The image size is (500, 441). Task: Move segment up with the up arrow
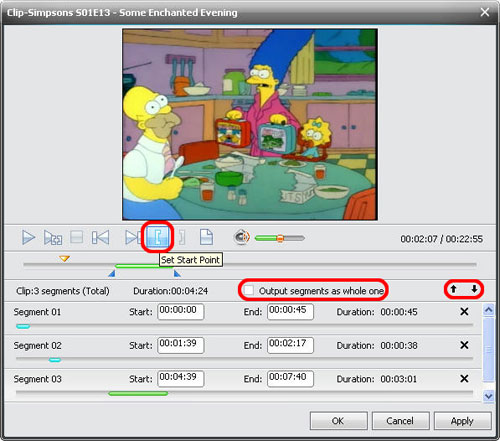click(453, 289)
